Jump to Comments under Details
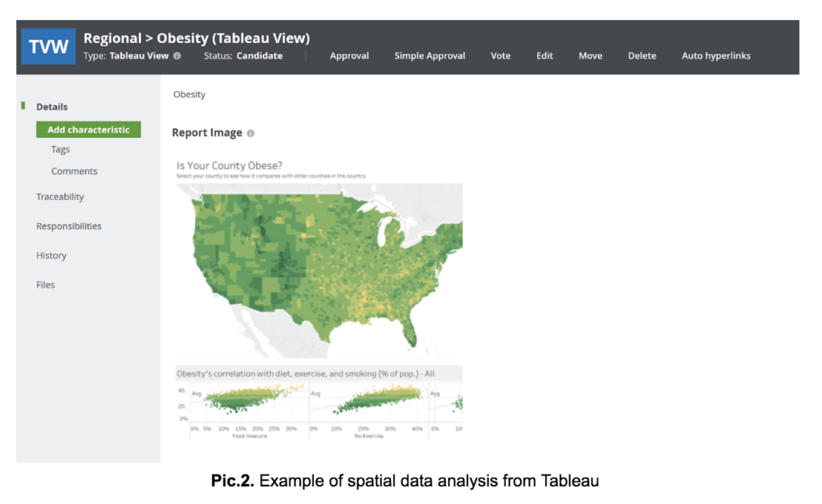This screenshot has width=822, height=504. (x=74, y=171)
